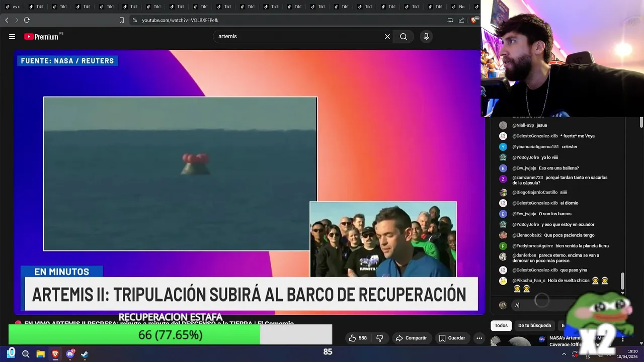Click chat message 'que paso yina'

[574, 270]
